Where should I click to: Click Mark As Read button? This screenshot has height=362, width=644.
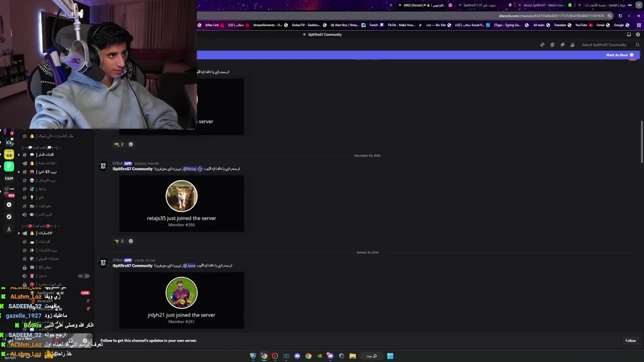[x=620, y=55]
